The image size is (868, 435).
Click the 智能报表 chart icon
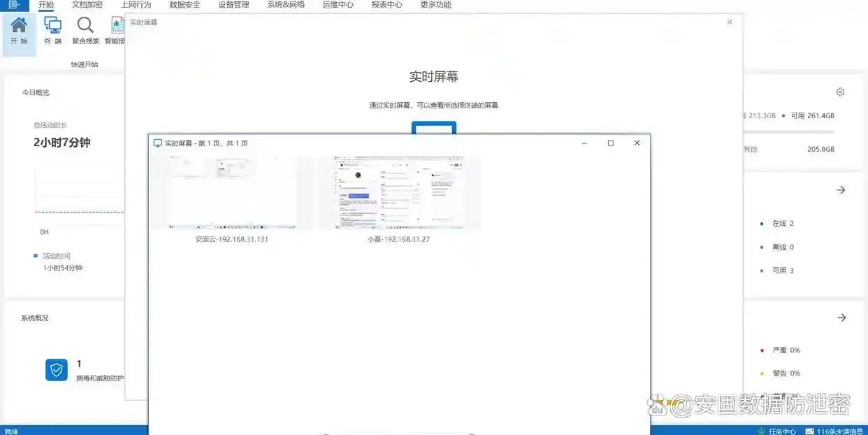pos(117,25)
